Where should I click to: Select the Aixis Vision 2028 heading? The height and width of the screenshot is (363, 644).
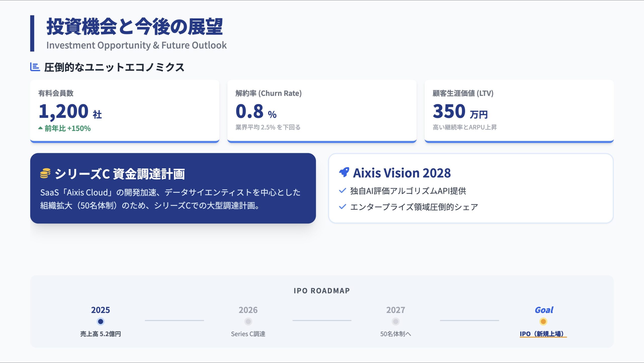coord(402,173)
